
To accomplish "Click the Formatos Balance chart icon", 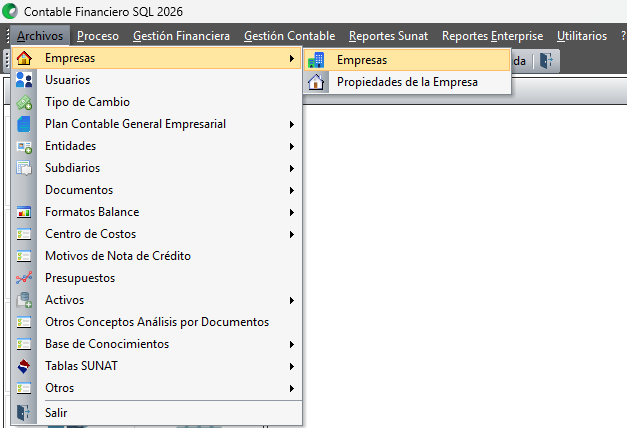I will pyautogui.click(x=24, y=212).
